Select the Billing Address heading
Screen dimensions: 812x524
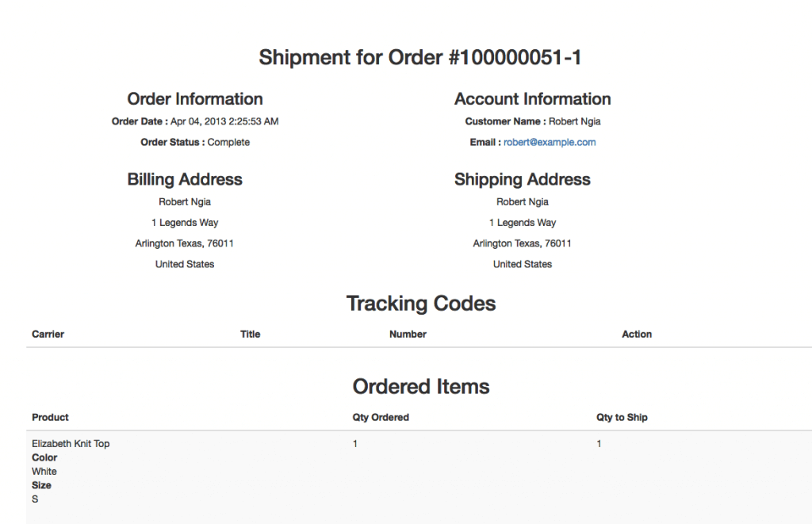coord(185,179)
